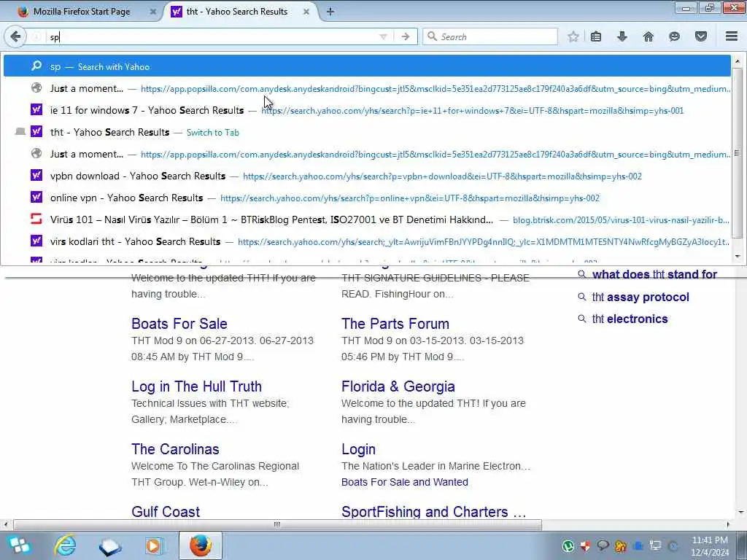Viewport: 747px width, 560px height.
Task: Open 'Log in The Hull Truth' link
Action: [196, 386]
